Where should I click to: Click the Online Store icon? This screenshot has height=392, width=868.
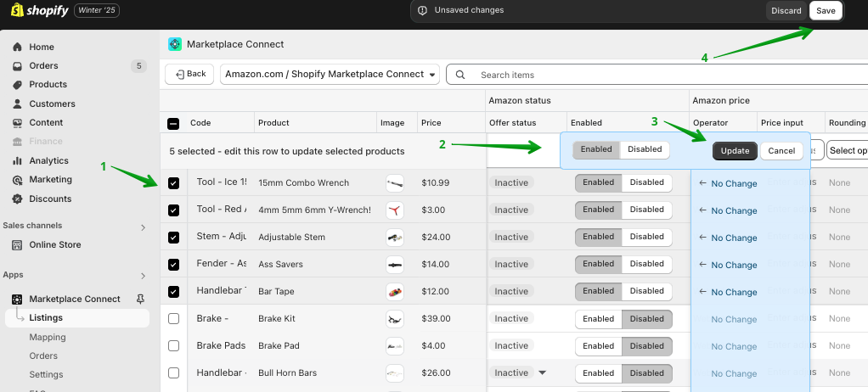tap(17, 245)
